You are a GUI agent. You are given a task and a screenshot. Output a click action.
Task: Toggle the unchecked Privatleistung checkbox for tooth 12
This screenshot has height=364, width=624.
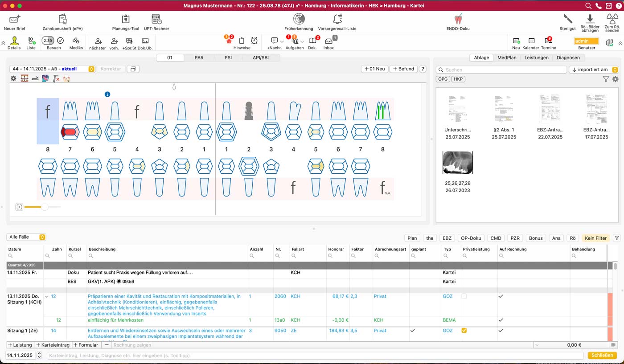click(464, 296)
